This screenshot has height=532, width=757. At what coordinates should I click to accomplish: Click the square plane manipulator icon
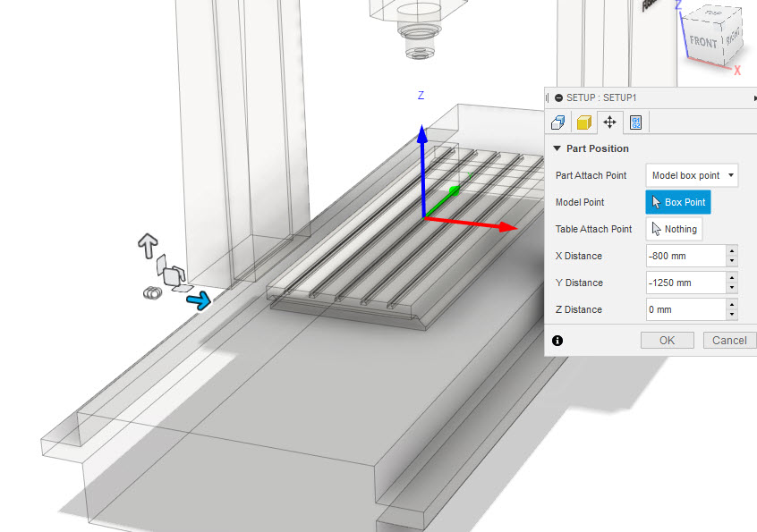click(x=171, y=277)
